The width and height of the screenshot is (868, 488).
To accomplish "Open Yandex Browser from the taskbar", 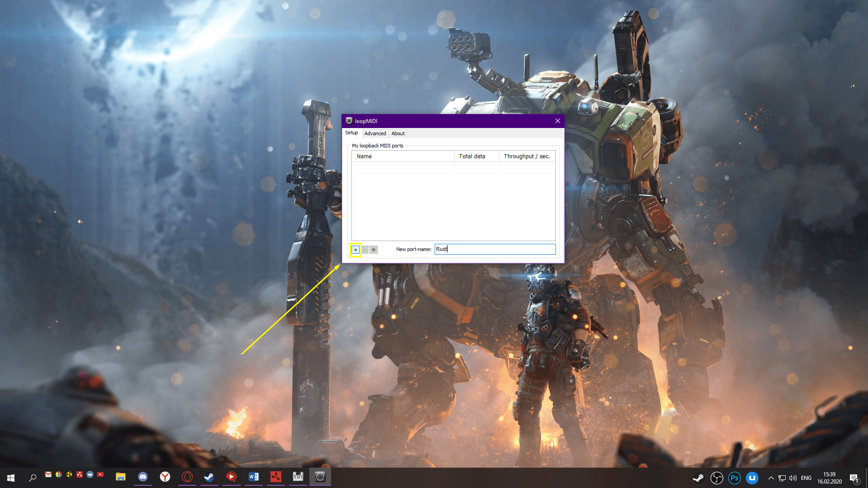I will click(x=165, y=477).
